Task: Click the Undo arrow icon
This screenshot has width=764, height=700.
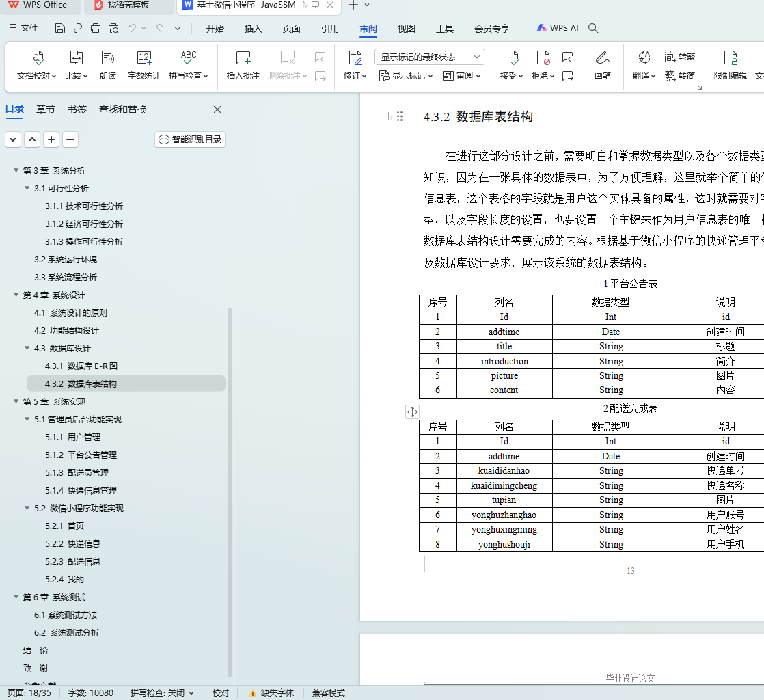Action: pos(132,28)
